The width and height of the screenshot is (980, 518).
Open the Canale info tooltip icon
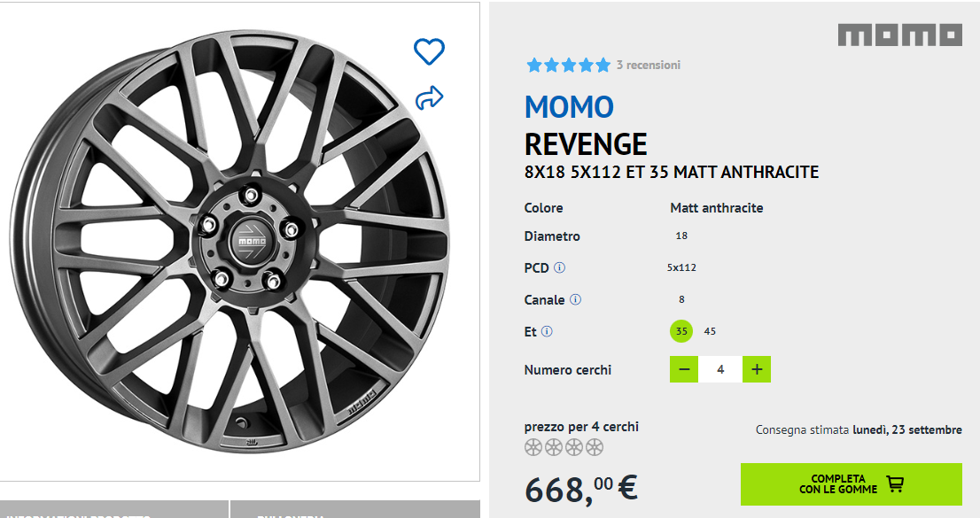coord(575,299)
